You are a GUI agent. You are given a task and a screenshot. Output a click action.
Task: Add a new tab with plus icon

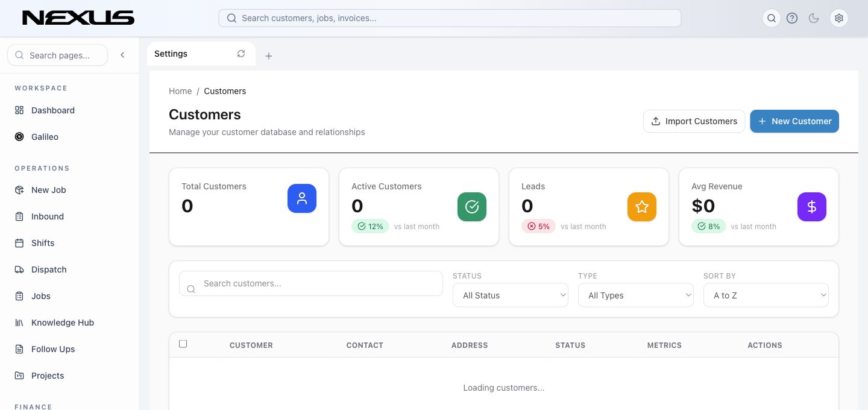point(269,56)
